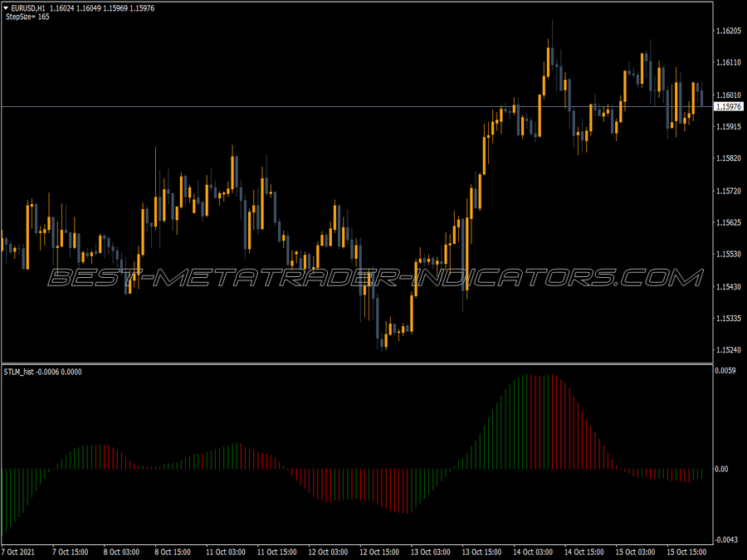Click price level 1.15335 on scale
This screenshot has width=747, height=560.
coord(729,318)
